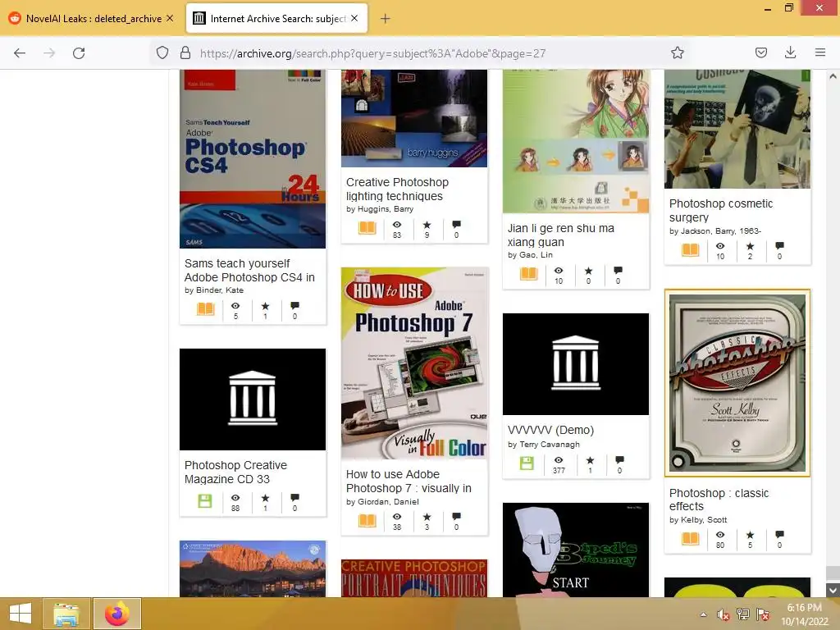Viewport: 840px width, 630px height.
Task: Open Jian li ge ren shu ma xiang guan title
Action: [561, 235]
